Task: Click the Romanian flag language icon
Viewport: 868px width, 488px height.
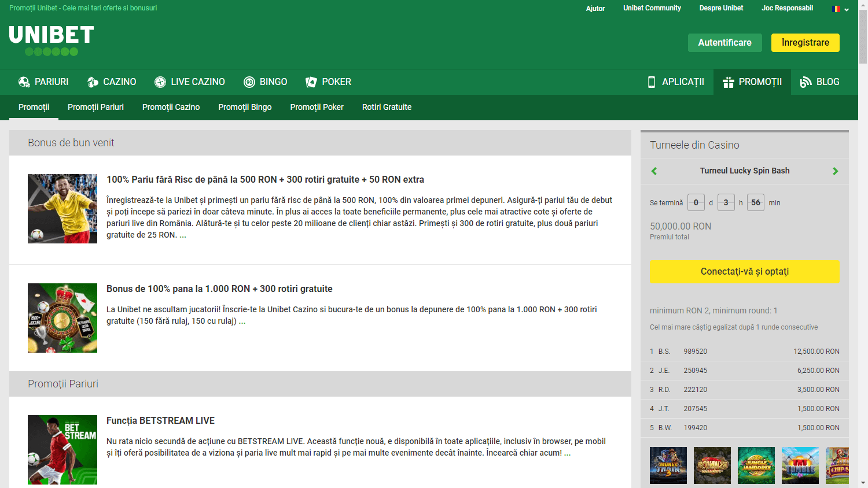Action: click(x=835, y=9)
